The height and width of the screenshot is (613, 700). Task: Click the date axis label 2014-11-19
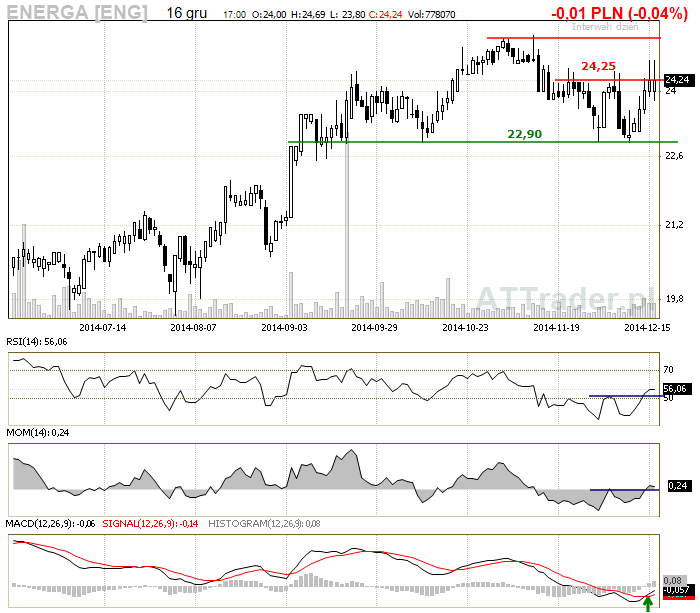(557, 328)
